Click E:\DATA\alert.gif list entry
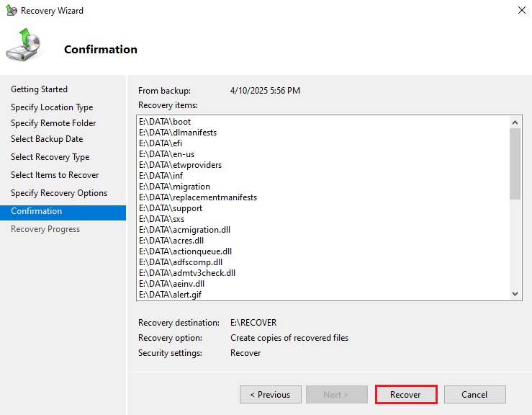Screen dimensions: 532x415 point(170,295)
